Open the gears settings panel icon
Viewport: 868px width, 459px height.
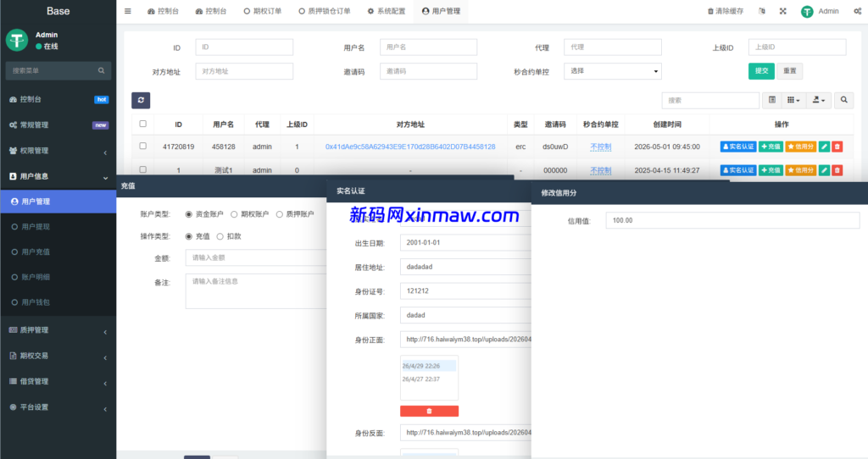coord(858,11)
